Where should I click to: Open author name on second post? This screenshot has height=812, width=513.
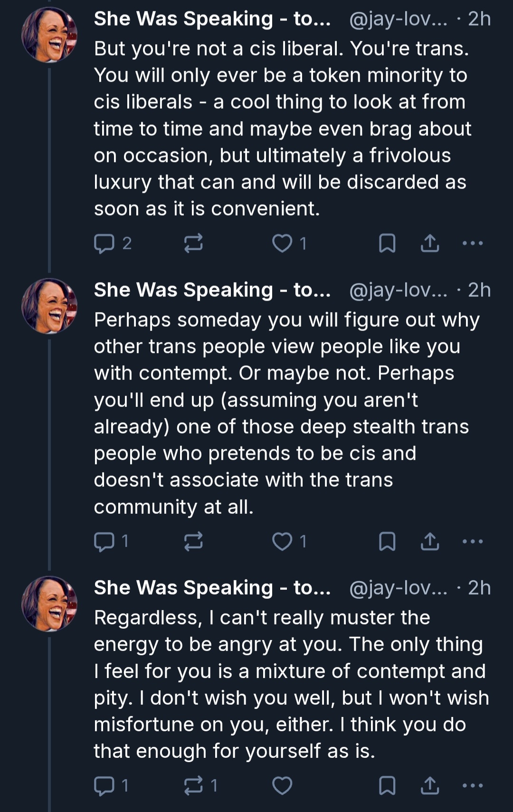pyautogui.click(x=212, y=290)
